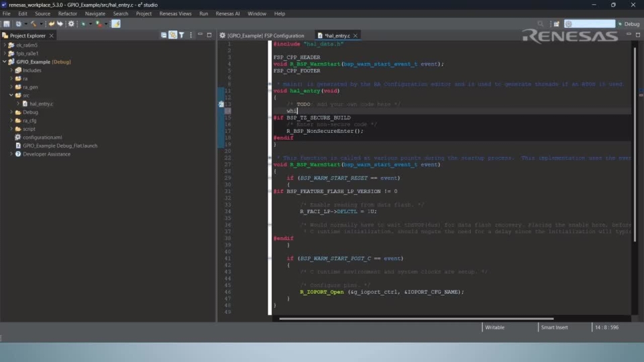Open dropdown arrow next to Debug bug icon
The width and height of the screenshot is (644, 362).
click(x=91, y=24)
